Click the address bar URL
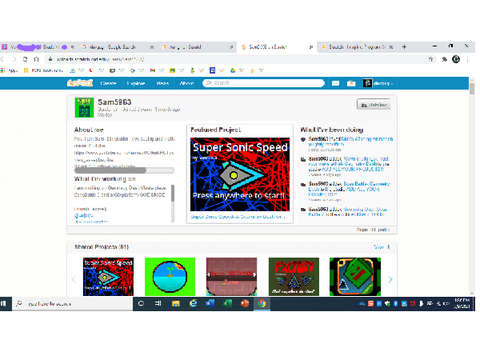 tap(100, 59)
